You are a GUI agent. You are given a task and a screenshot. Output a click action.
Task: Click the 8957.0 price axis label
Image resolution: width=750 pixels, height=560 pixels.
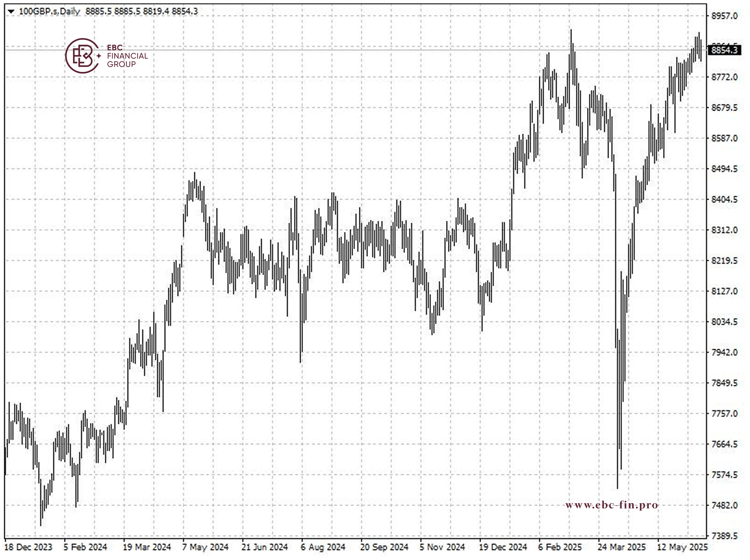click(x=725, y=16)
